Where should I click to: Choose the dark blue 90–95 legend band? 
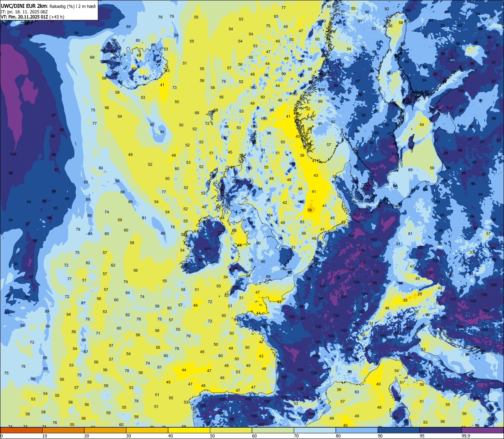point(398,430)
